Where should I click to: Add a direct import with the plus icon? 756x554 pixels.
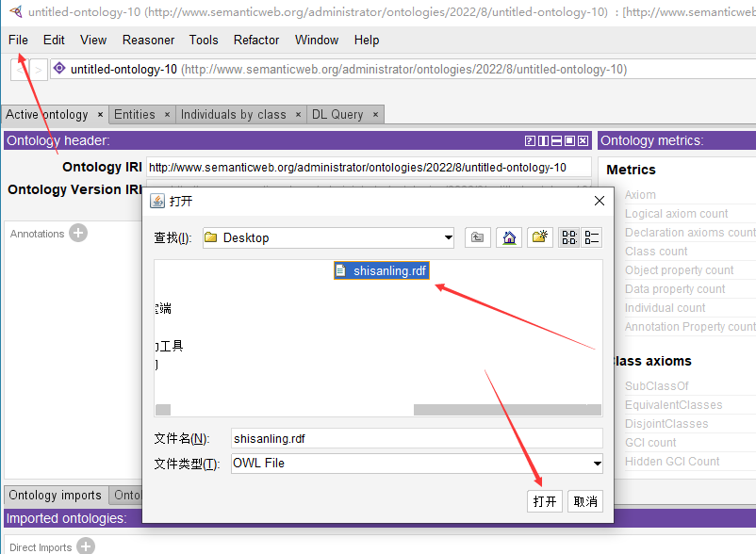(x=86, y=546)
